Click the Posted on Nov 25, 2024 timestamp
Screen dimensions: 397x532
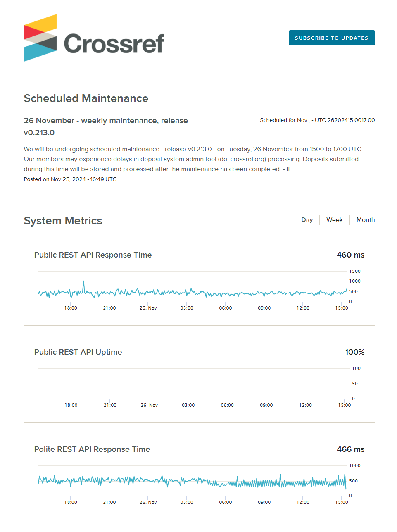[70, 179]
